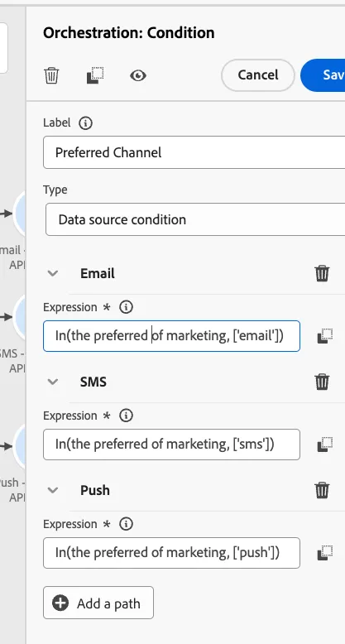The width and height of the screenshot is (345, 644).
Task: Open the Data source condition type dropdown
Action: click(195, 219)
